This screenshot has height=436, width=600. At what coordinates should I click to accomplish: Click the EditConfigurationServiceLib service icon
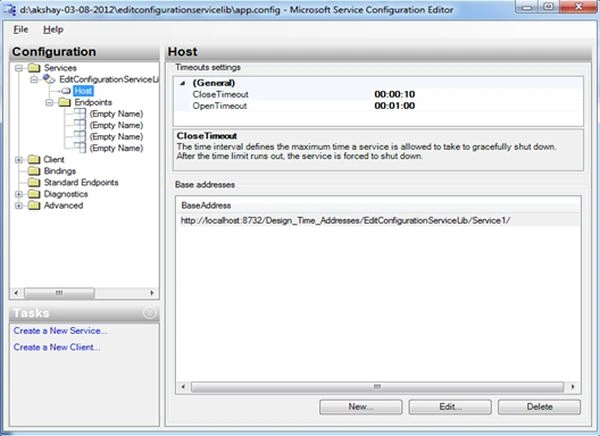click(x=49, y=79)
